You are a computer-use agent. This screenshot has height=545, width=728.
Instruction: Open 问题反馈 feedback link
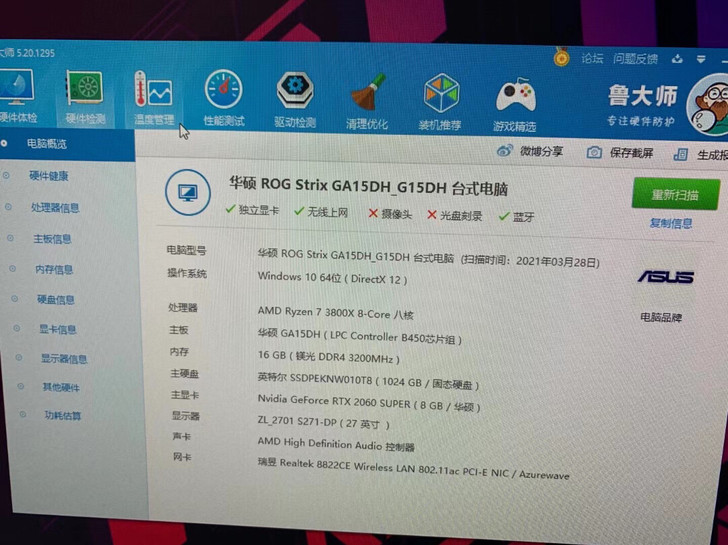[635, 58]
